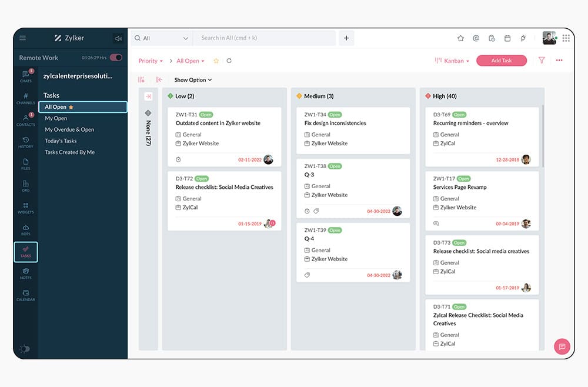Open the Priority grouping dropdown

click(151, 61)
